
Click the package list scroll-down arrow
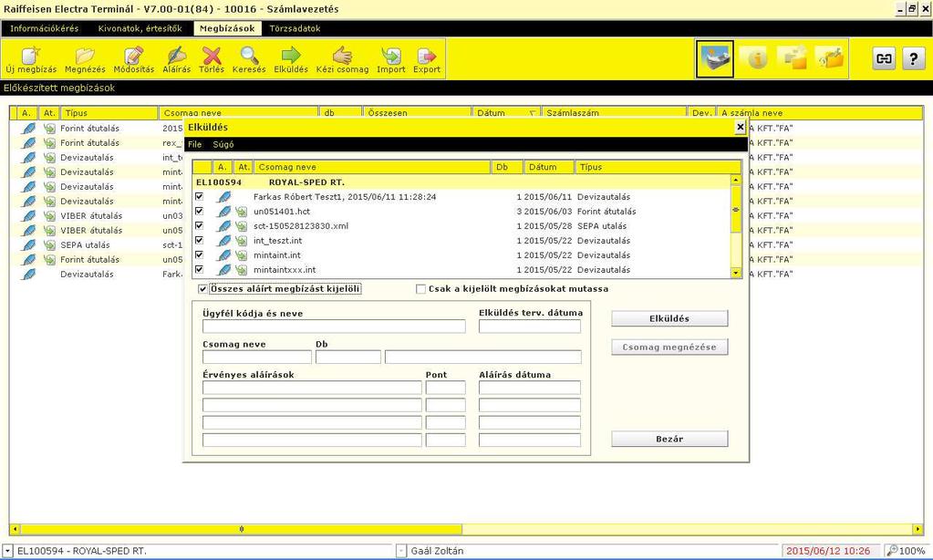(x=736, y=273)
